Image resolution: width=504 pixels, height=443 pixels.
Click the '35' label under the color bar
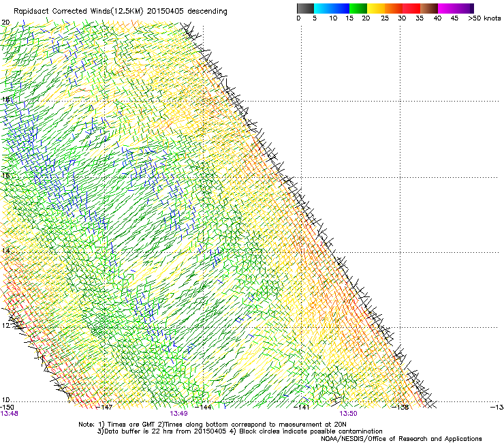coord(419,18)
